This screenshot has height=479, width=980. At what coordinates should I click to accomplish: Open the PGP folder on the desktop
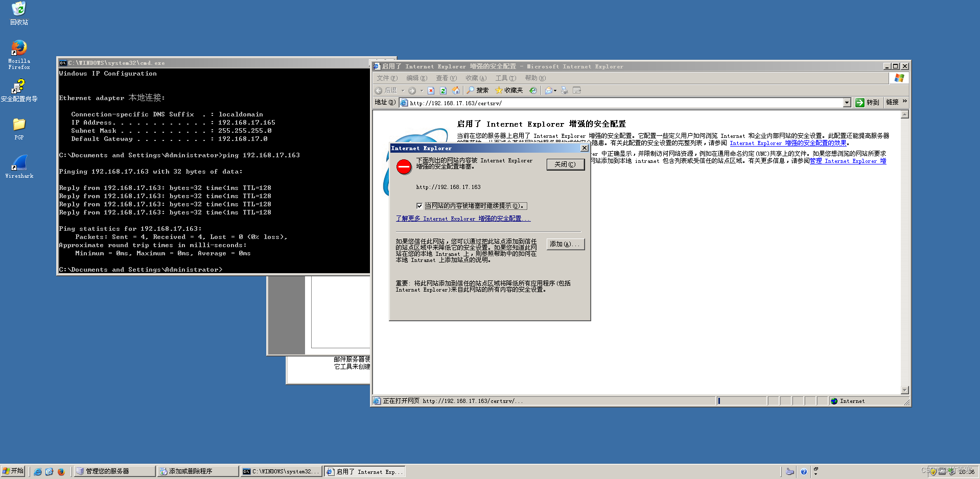coord(19,129)
